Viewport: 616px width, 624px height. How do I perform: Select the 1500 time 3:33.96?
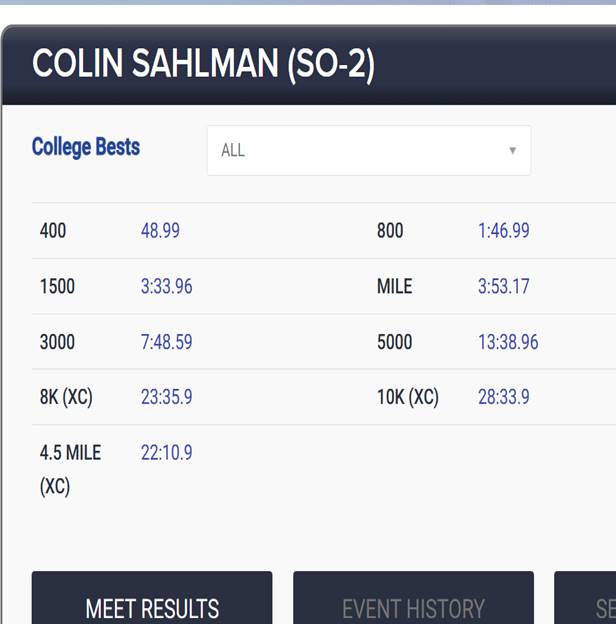coord(166,287)
